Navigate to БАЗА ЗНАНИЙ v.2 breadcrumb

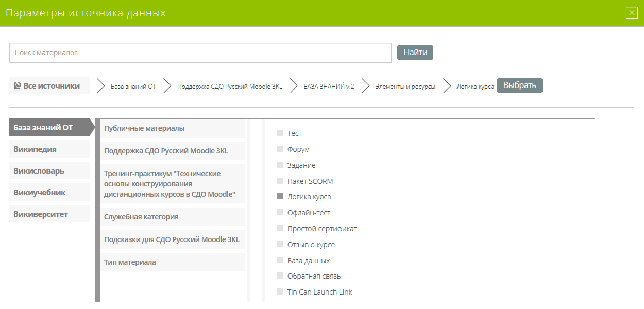[329, 87]
